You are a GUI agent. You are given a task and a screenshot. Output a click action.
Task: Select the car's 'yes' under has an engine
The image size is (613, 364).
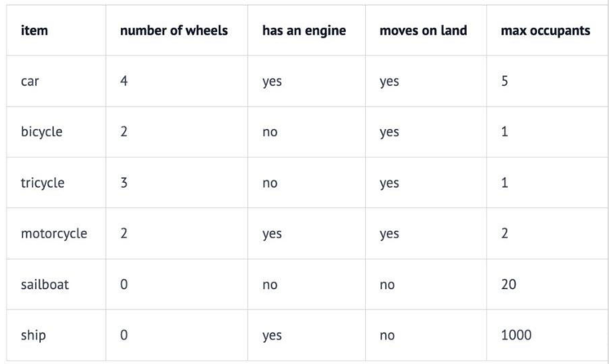coord(273,82)
